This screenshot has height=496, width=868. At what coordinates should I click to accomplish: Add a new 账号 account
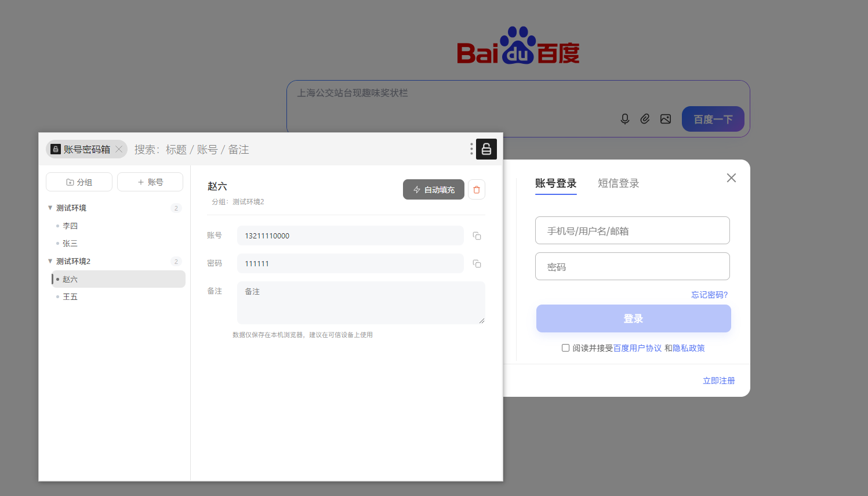pyautogui.click(x=150, y=182)
